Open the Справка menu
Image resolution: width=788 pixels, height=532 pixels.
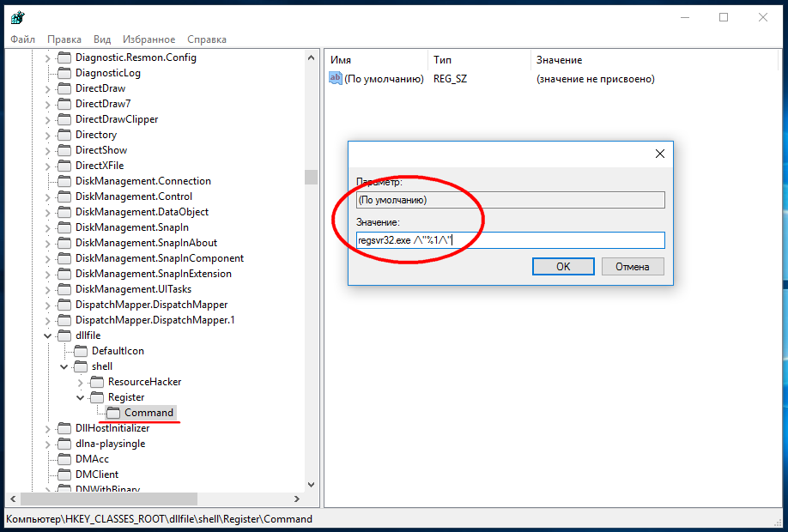207,39
